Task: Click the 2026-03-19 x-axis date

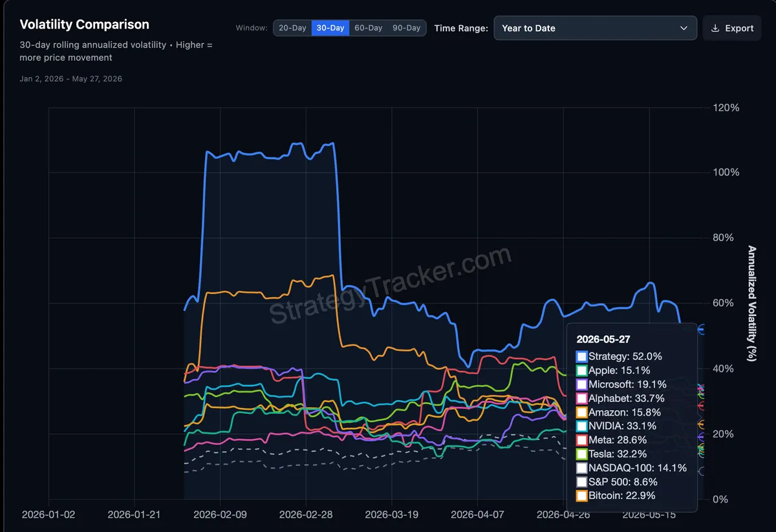Action: tap(392, 515)
